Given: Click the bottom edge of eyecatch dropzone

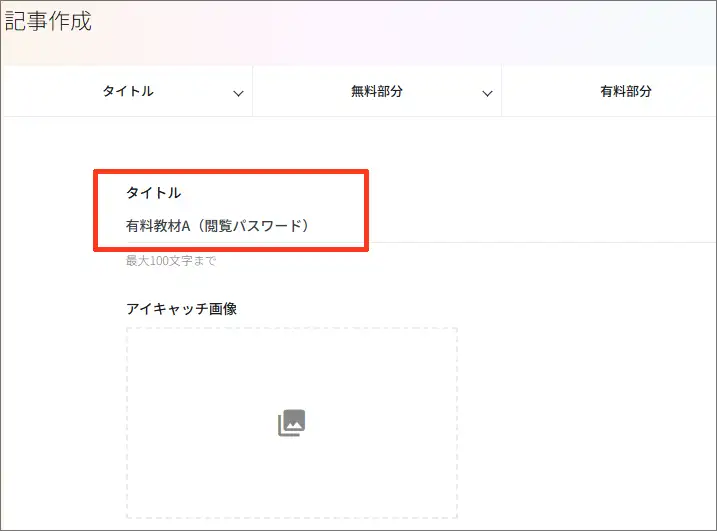Looking at the screenshot, I should (x=291, y=517).
